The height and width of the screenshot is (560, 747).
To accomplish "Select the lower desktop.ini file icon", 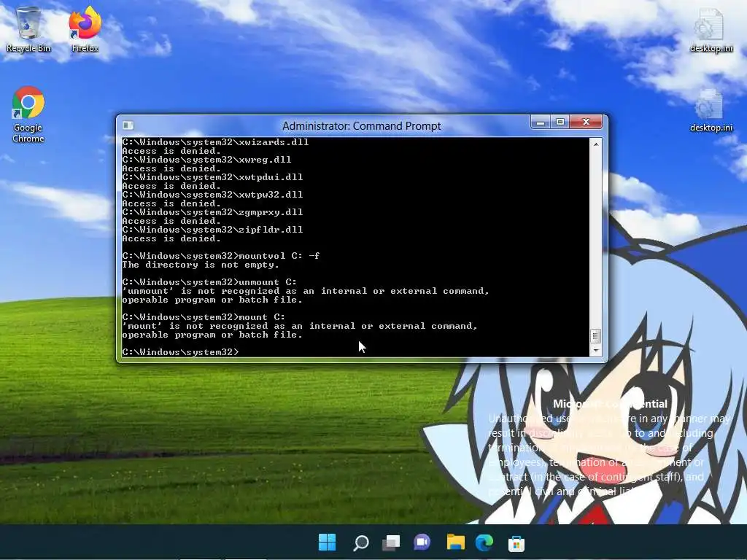I will click(711, 111).
